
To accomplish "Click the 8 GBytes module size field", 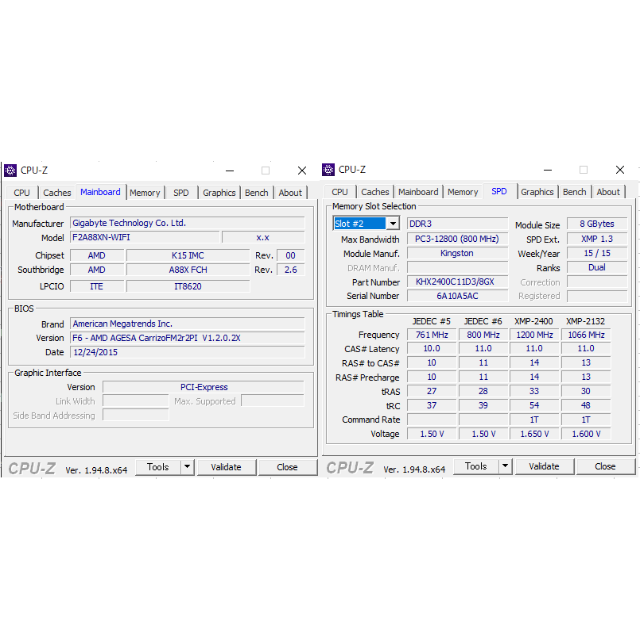I will point(597,224).
